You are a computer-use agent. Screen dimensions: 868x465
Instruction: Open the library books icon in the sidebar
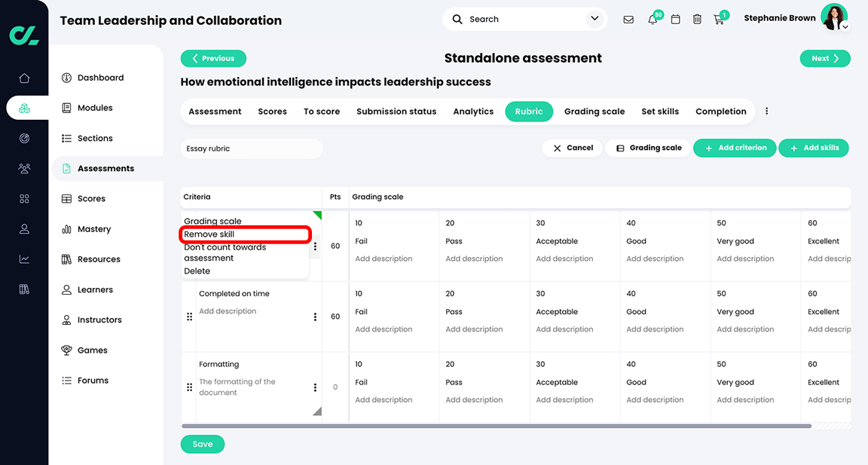[x=24, y=289]
